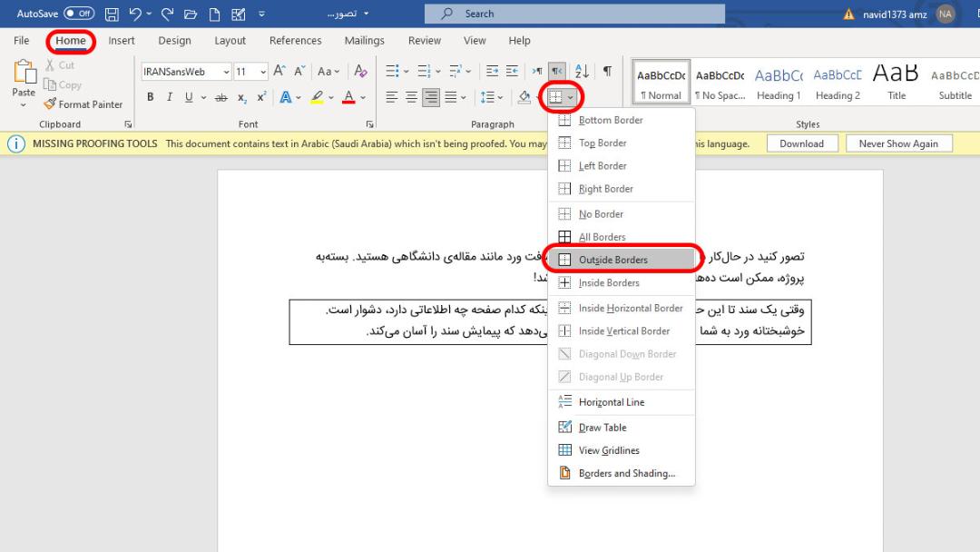Sort the selected text

tap(582, 71)
